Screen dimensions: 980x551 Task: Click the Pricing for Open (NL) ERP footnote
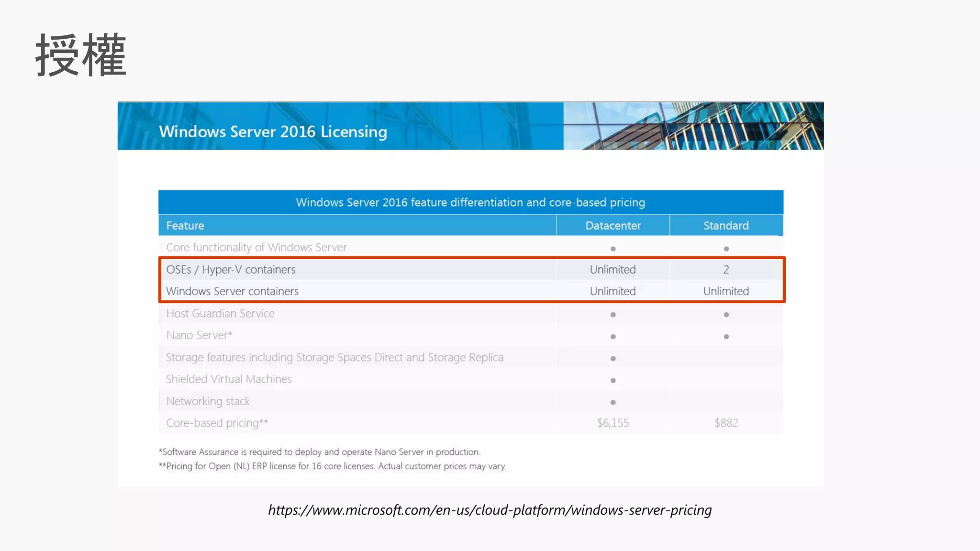point(332,466)
